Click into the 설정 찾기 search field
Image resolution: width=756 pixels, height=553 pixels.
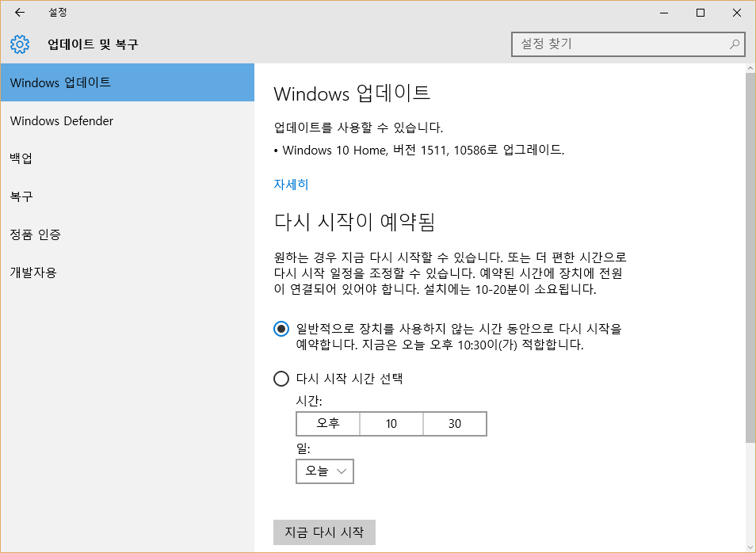click(628, 44)
